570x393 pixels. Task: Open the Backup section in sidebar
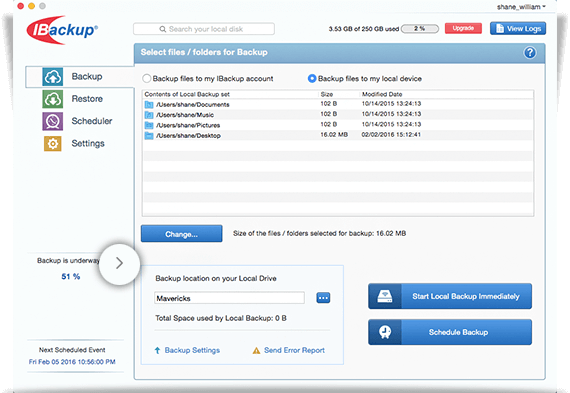tap(80, 77)
